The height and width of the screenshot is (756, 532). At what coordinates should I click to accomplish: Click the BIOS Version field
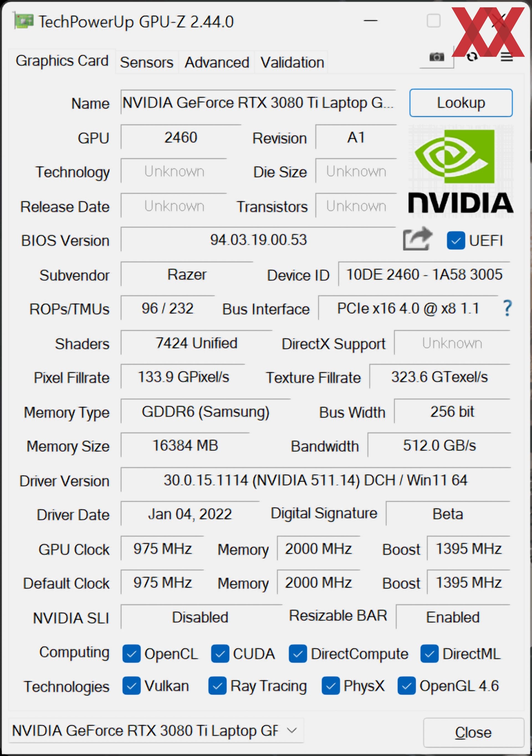point(258,239)
